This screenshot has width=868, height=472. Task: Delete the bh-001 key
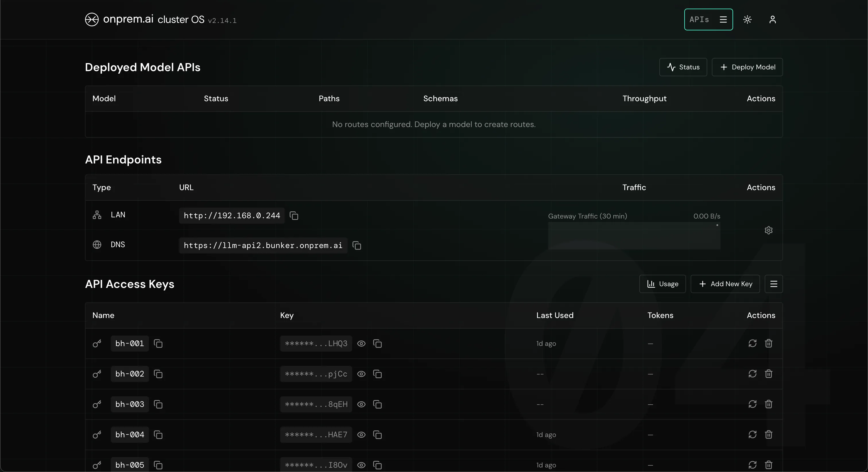point(769,344)
